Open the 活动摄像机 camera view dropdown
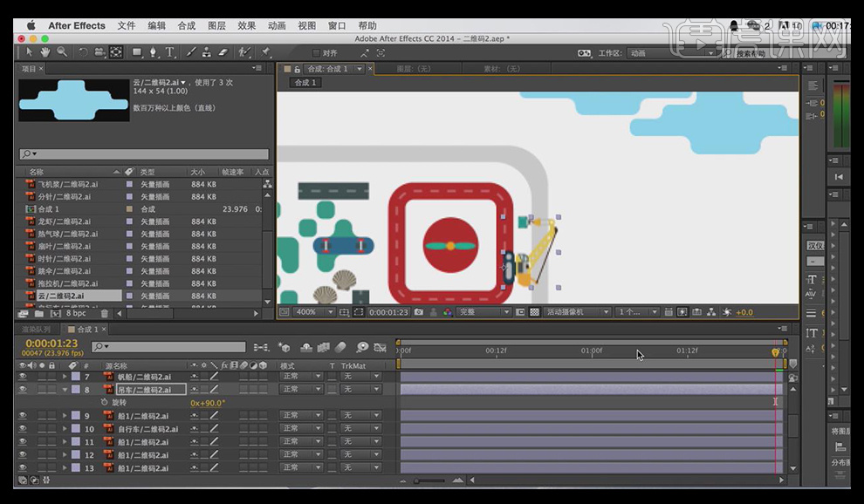The image size is (864, 504). point(577,312)
